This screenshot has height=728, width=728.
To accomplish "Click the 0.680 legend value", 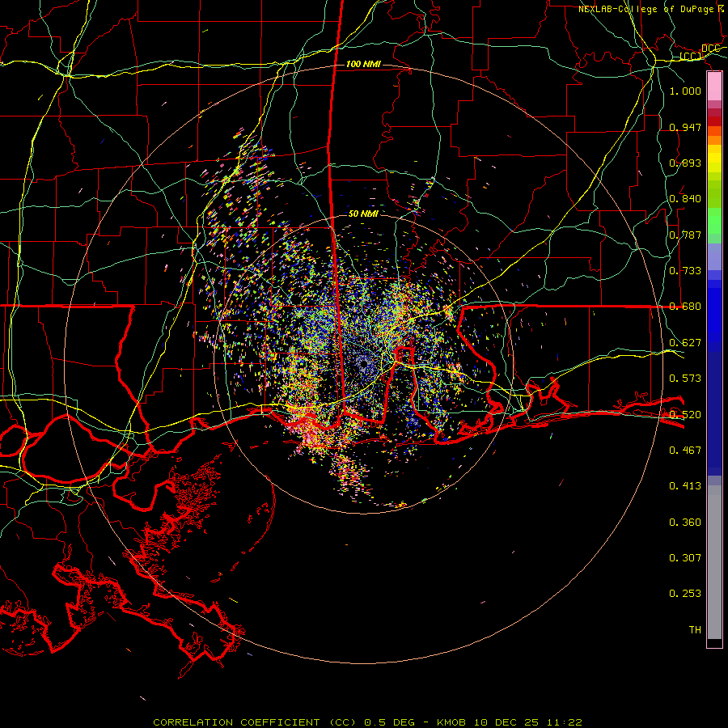I will [685, 307].
